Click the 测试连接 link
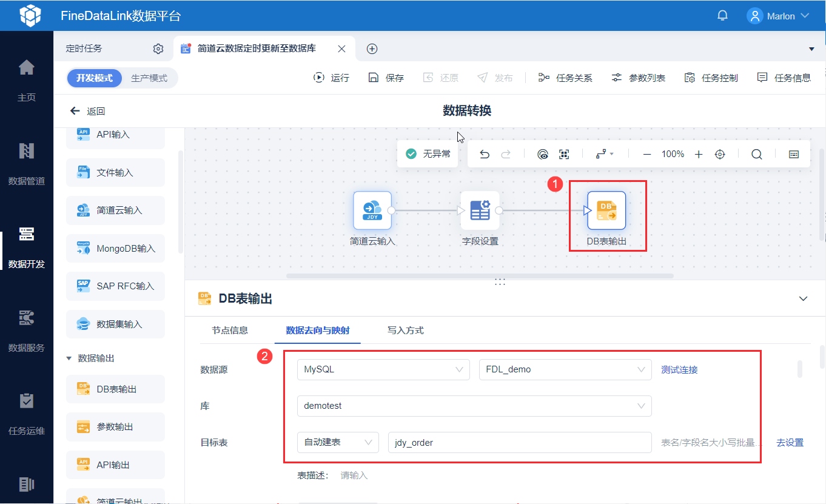This screenshot has height=504, width=826. pos(679,369)
